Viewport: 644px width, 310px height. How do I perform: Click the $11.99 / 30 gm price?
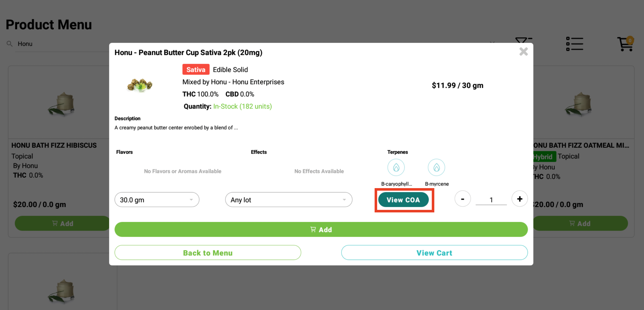pos(458,85)
